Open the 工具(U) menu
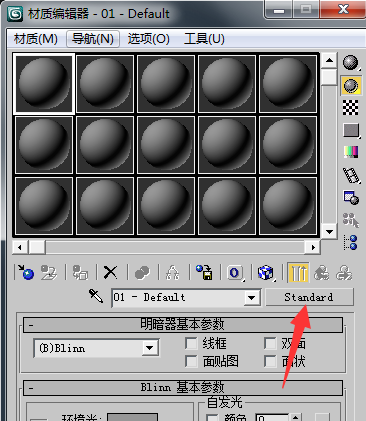 pos(204,39)
